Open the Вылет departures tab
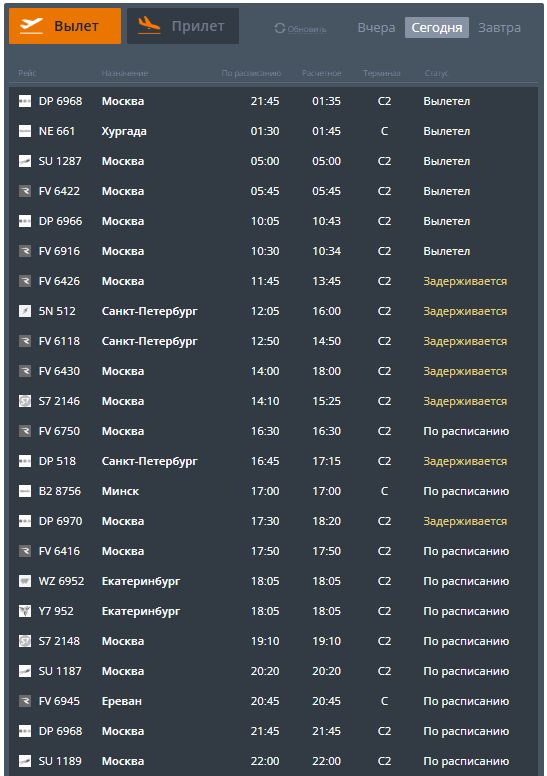The width and height of the screenshot is (547, 776). click(x=65, y=26)
